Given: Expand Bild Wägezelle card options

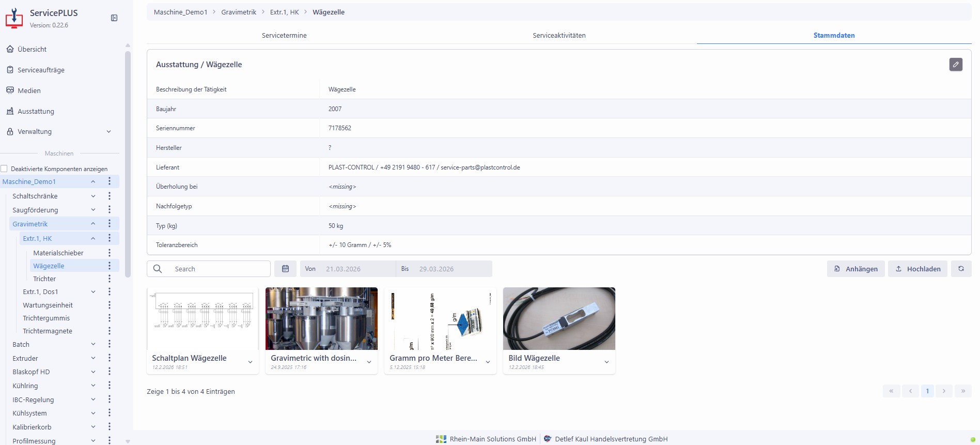Looking at the screenshot, I should pos(606,362).
